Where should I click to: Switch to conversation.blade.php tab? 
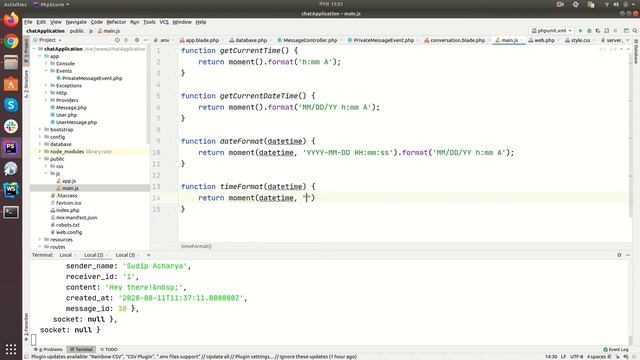tap(454, 40)
